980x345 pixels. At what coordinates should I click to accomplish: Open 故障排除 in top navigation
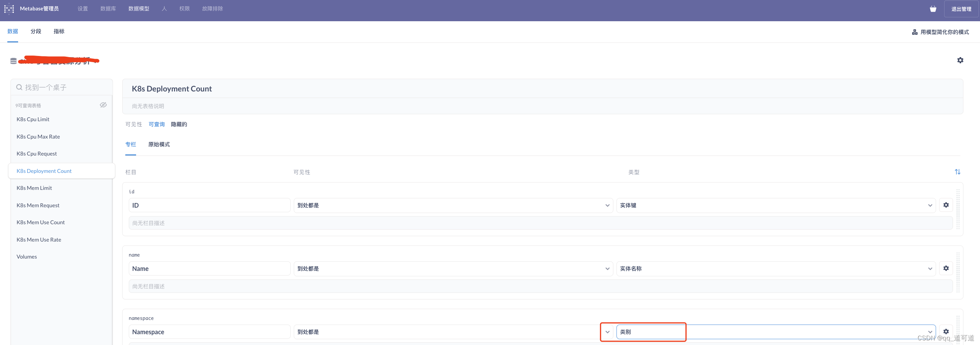[x=213, y=8]
